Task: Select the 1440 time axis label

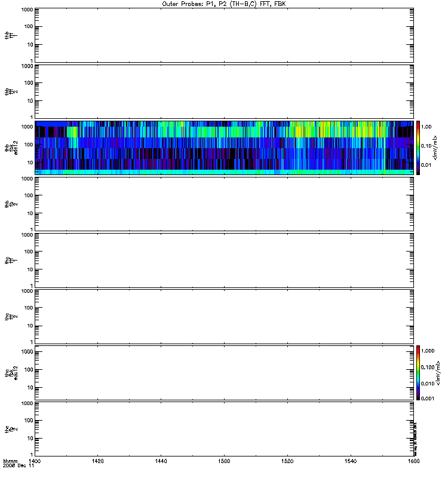Action: point(161,461)
